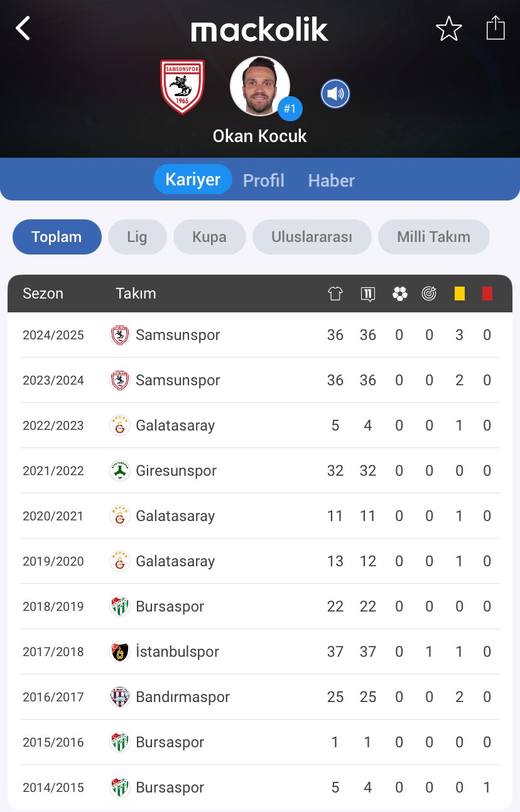Tap Okan Kocuk's profile photo
The height and width of the screenshot is (812, 520).
(260, 87)
